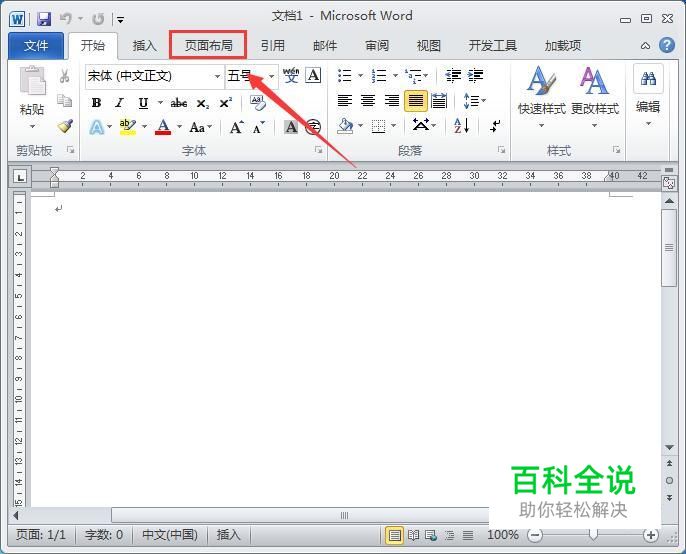Center align the text
Screen dimensions: 686x554
click(x=368, y=101)
